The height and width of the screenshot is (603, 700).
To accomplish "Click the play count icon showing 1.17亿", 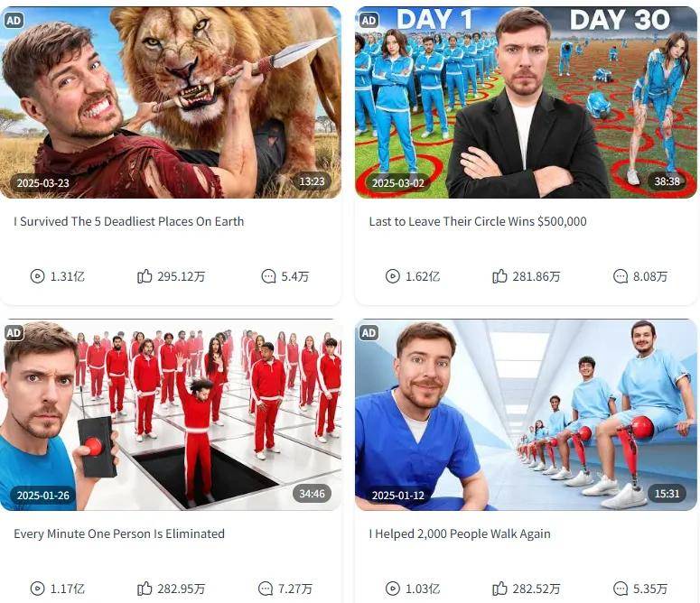I will [38, 589].
